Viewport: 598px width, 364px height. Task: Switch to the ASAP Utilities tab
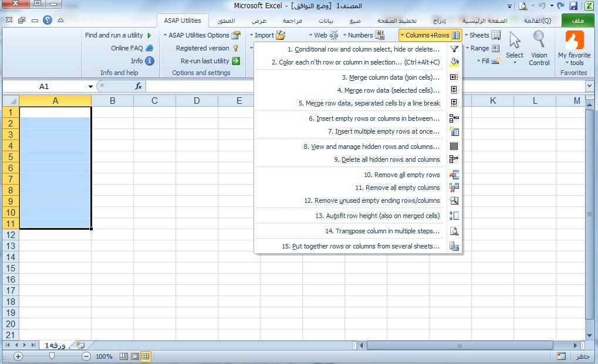pos(183,21)
